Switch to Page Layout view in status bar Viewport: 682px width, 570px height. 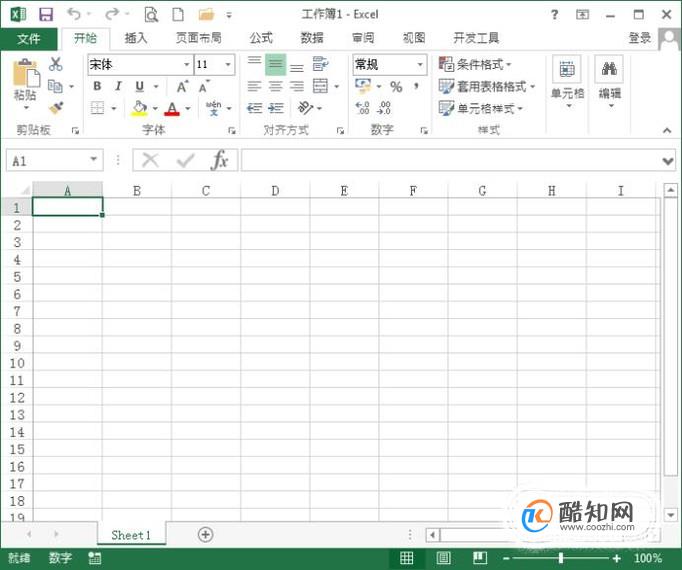[x=443, y=558]
